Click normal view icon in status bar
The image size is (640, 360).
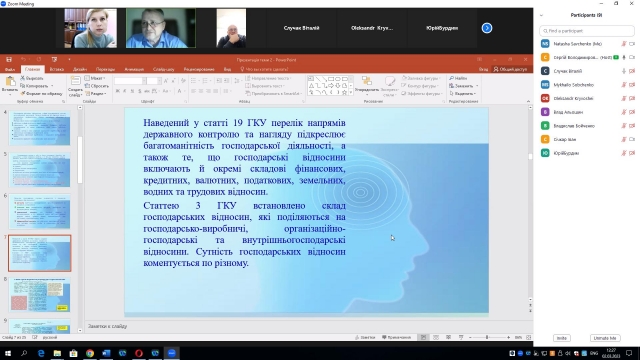(x=423, y=337)
